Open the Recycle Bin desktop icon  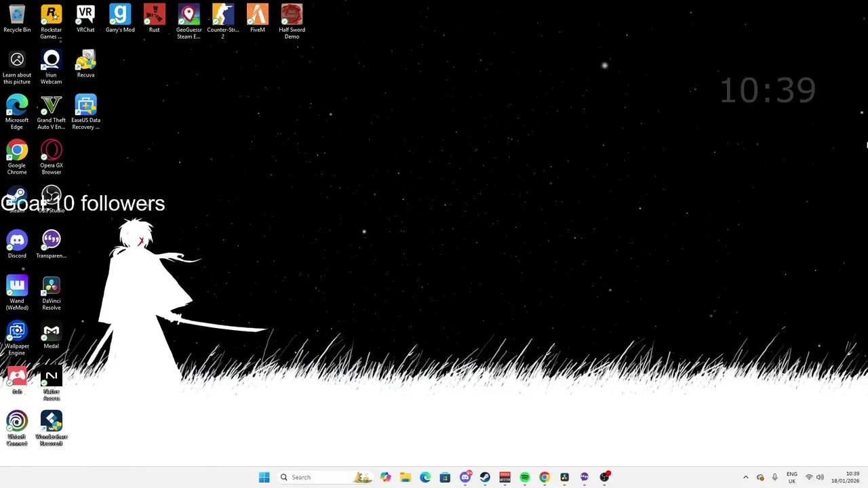[17, 19]
